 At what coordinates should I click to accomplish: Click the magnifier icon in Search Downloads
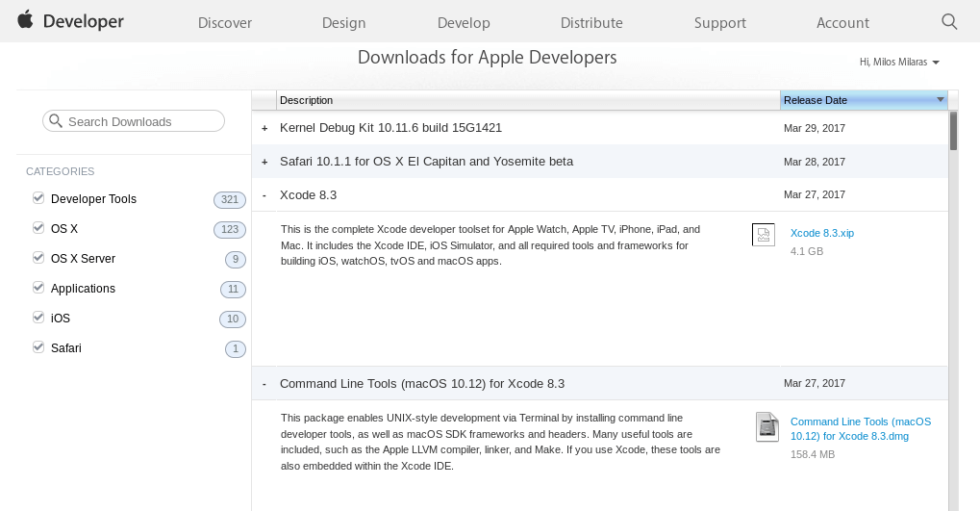pyautogui.click(x=56, y=120)
